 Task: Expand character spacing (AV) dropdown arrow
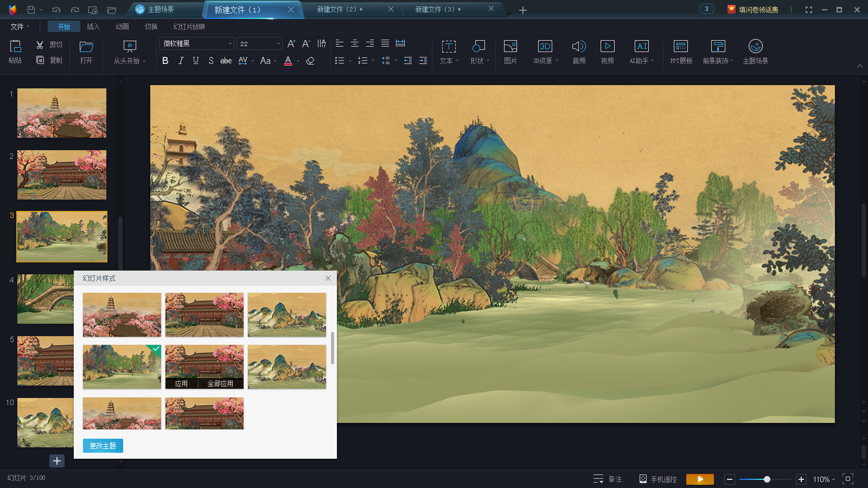253,61
